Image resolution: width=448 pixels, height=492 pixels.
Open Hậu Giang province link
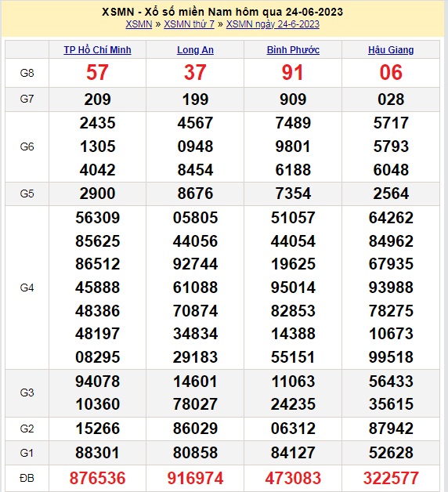tap(391, 50)
